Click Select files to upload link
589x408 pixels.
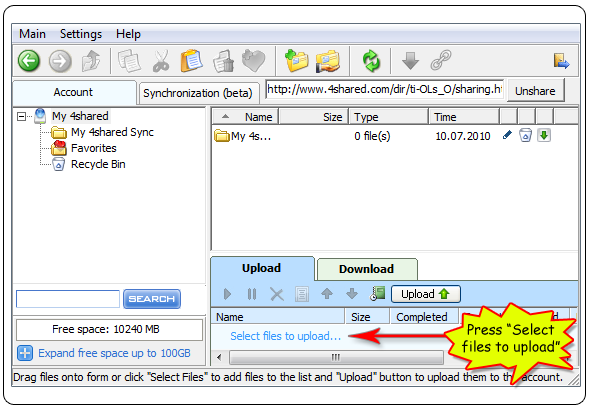click(285, 336)
